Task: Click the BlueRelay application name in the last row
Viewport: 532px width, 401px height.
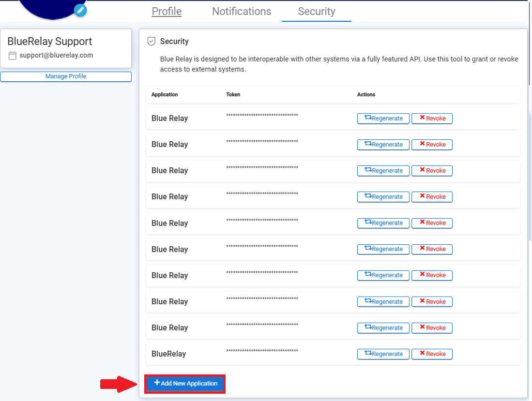Action: coord(168,354)
